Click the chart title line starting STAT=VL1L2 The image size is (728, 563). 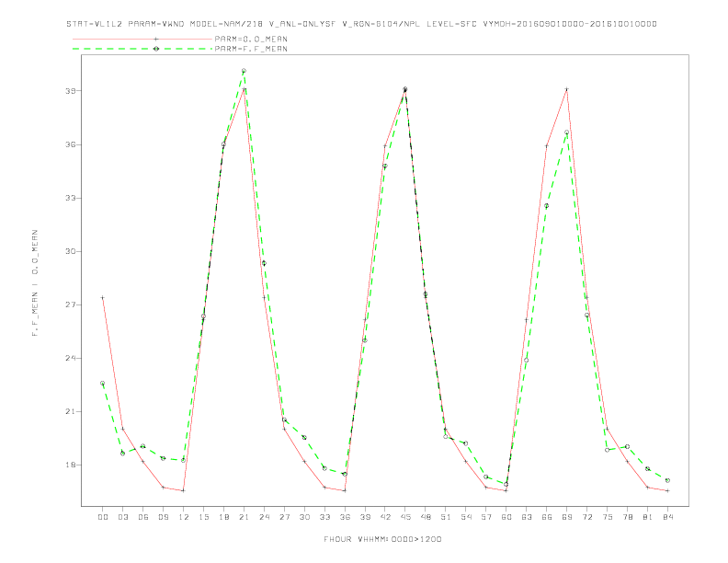[x=361, y=24]
